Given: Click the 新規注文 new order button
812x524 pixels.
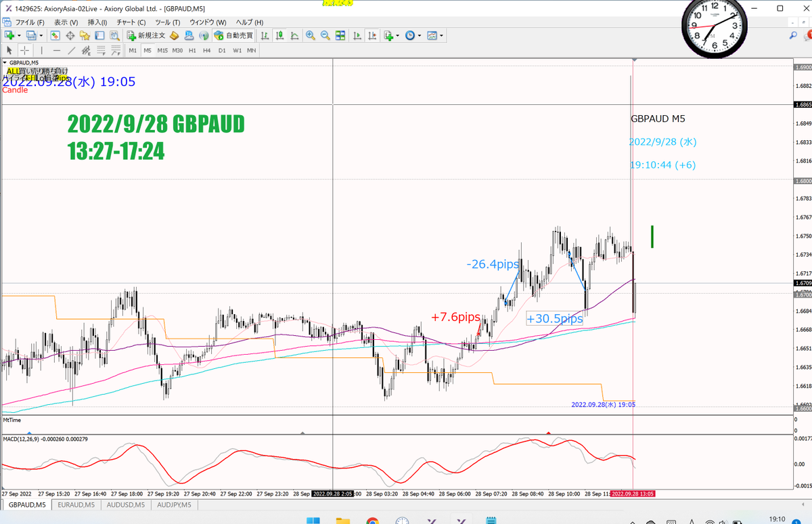Looking at the screenshot, I should coord(145,35).
